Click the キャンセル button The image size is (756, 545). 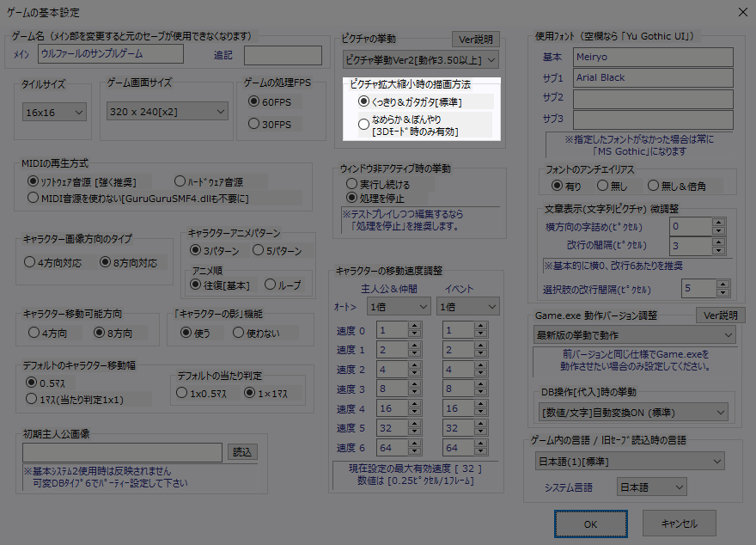(x=679, y=524)
